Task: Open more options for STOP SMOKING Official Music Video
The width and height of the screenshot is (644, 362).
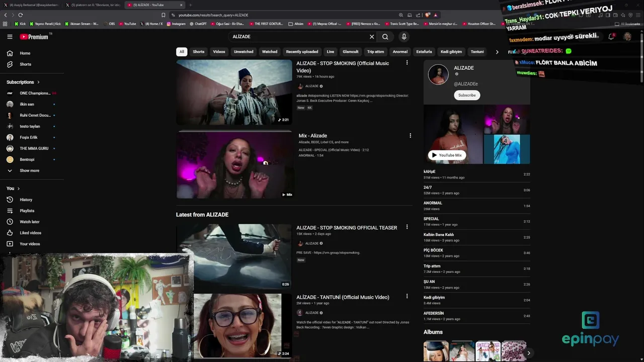Action: (x=407, y=63)
